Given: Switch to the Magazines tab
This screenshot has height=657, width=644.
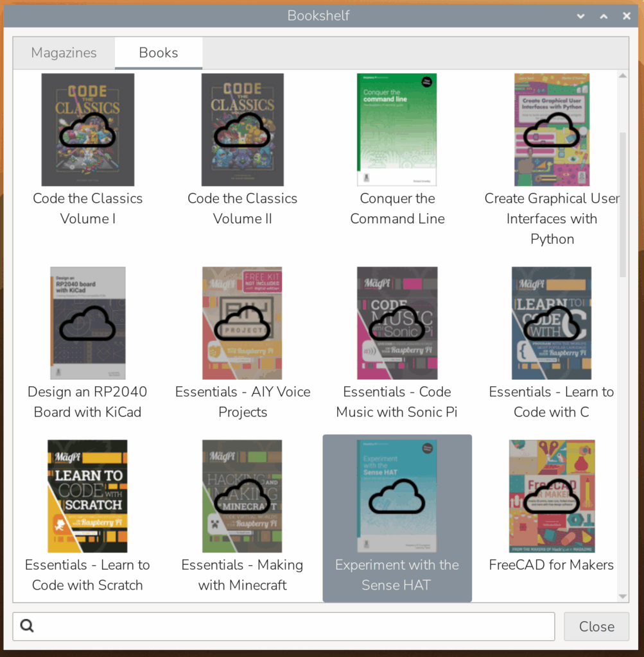Looking at the screenshot, I should 64,53.
